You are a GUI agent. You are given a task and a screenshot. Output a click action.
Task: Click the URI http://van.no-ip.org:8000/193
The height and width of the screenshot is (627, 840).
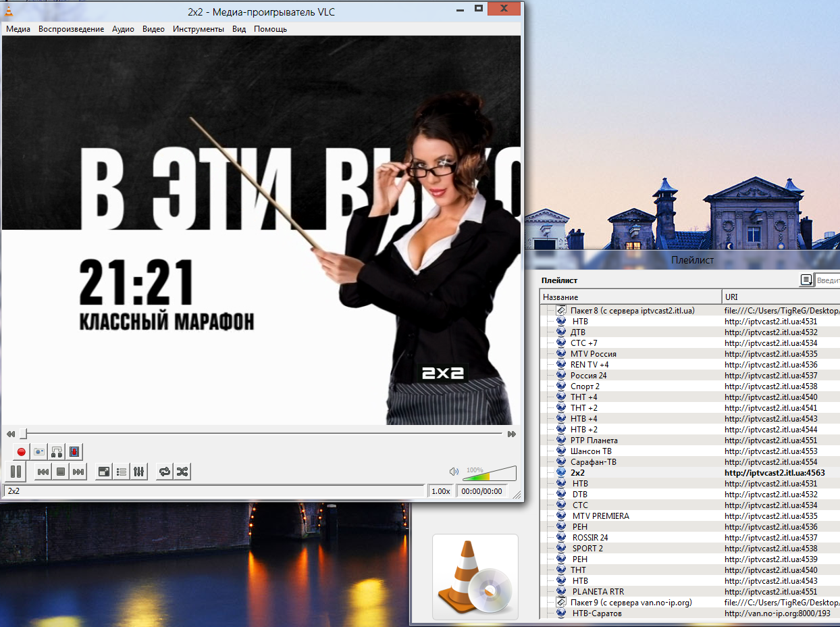click(x=778, y=613)
